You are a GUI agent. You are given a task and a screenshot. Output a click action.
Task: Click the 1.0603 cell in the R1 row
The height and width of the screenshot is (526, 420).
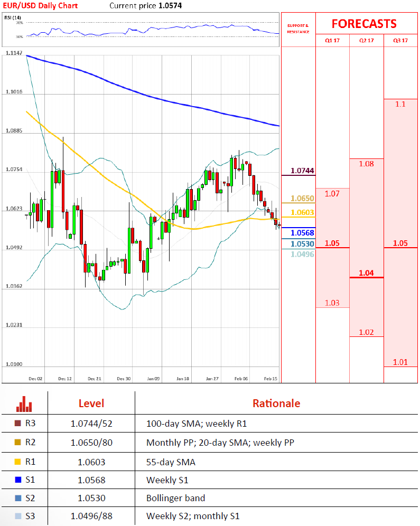tap(91, 462)
